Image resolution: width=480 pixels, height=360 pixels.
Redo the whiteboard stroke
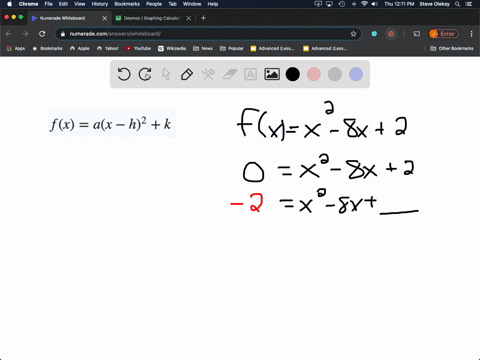point(145,74)
